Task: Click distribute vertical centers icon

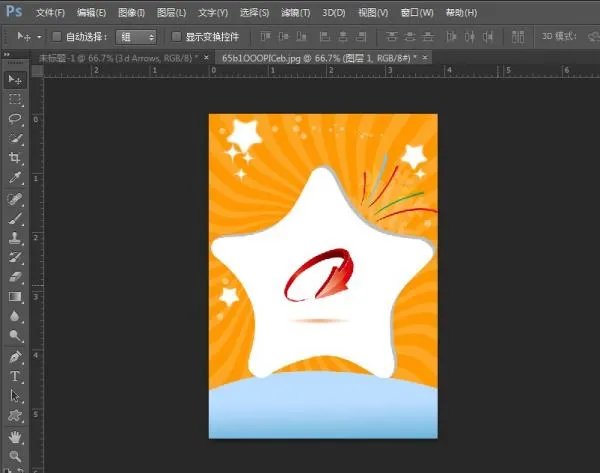Action: 410,37
